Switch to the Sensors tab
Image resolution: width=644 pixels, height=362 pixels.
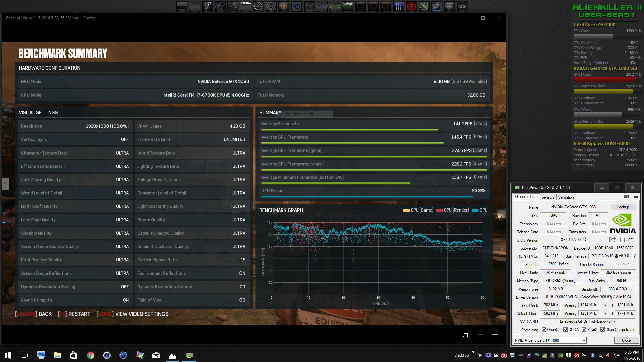pyautogui.click(x=548, y=197)
